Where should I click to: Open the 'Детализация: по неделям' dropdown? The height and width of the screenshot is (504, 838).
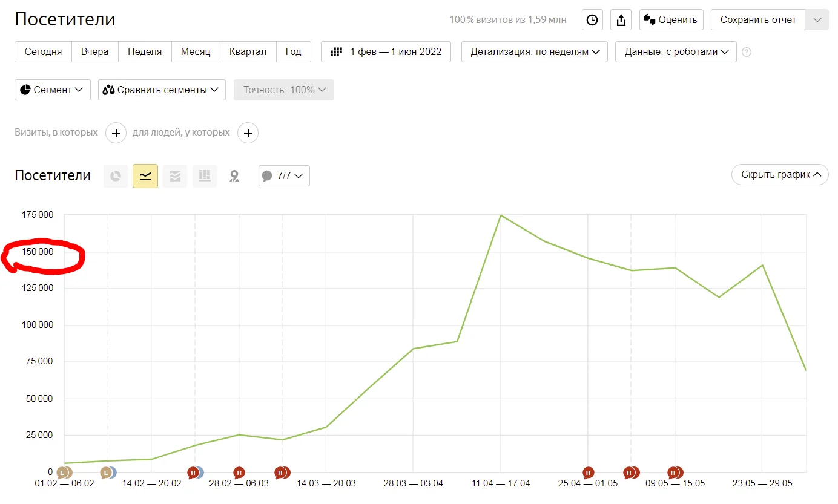(x=535, y=52)
